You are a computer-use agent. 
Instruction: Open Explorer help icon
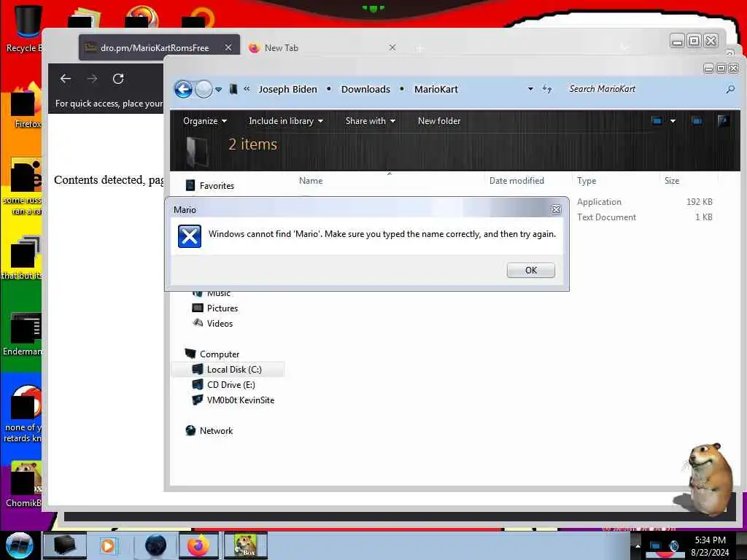[x=723, y=121]
